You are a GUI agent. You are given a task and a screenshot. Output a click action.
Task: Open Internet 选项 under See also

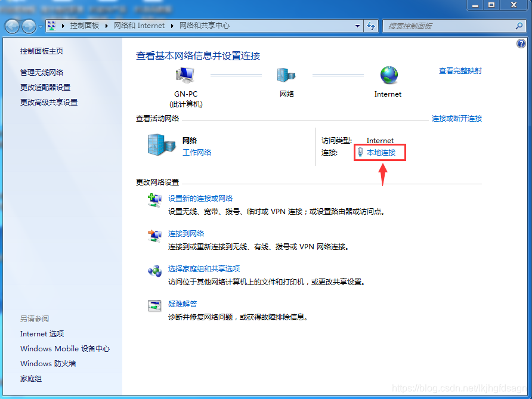coord(42,333)
